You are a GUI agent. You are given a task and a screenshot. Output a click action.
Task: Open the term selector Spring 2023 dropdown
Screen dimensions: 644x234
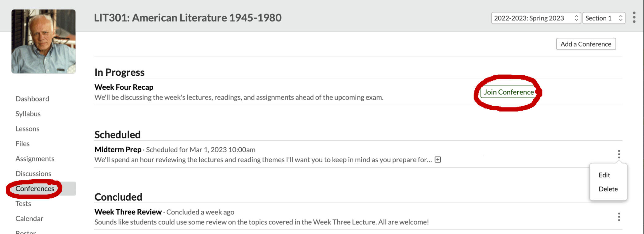535,18
